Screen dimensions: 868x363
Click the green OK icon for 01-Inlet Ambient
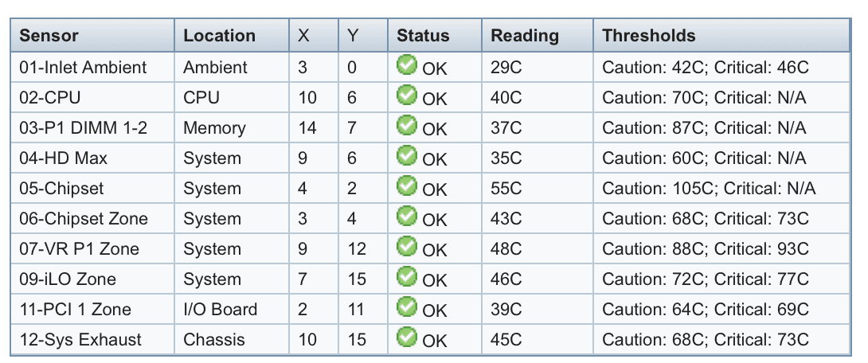point(406,64)
